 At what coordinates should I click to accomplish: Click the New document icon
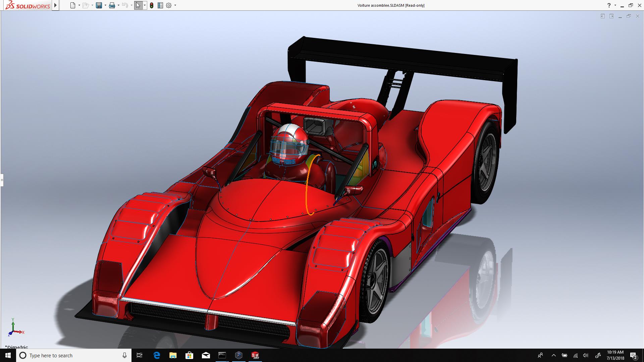73,5
